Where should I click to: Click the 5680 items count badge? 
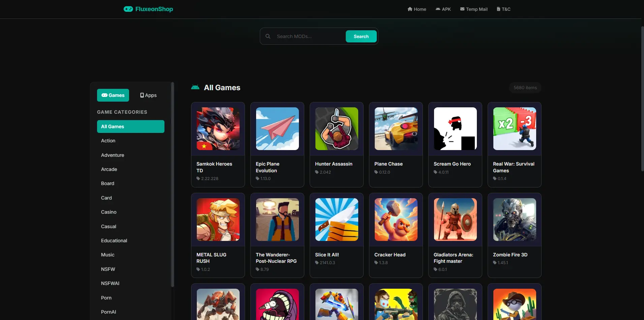[x=525, y=87]
